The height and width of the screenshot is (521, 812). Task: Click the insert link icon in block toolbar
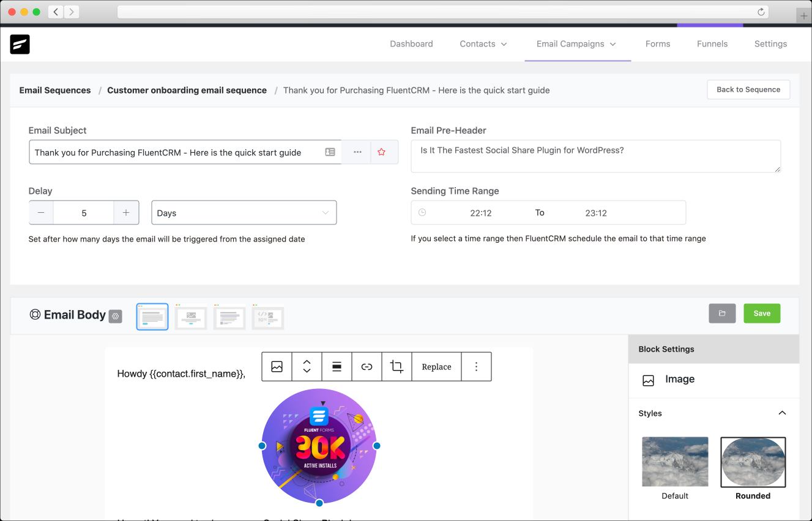(x=367, y=367)
